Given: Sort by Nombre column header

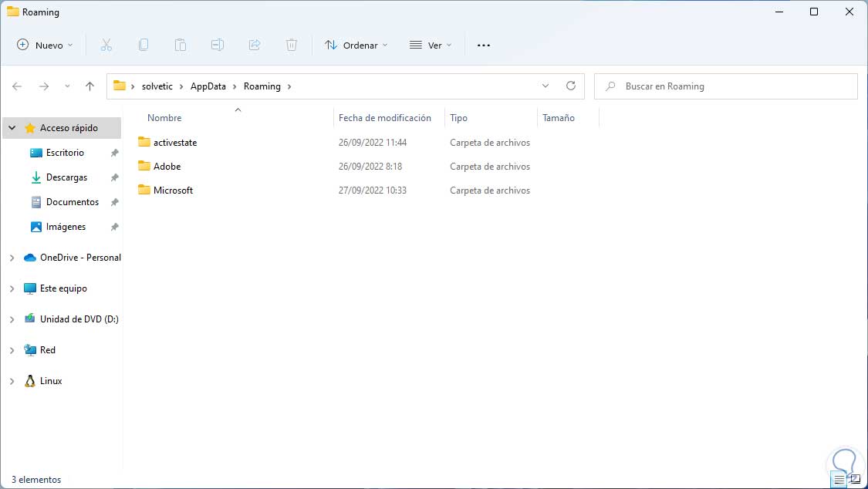Looking at the screenshot, I should pyautogui.click(x=164, y=118).
